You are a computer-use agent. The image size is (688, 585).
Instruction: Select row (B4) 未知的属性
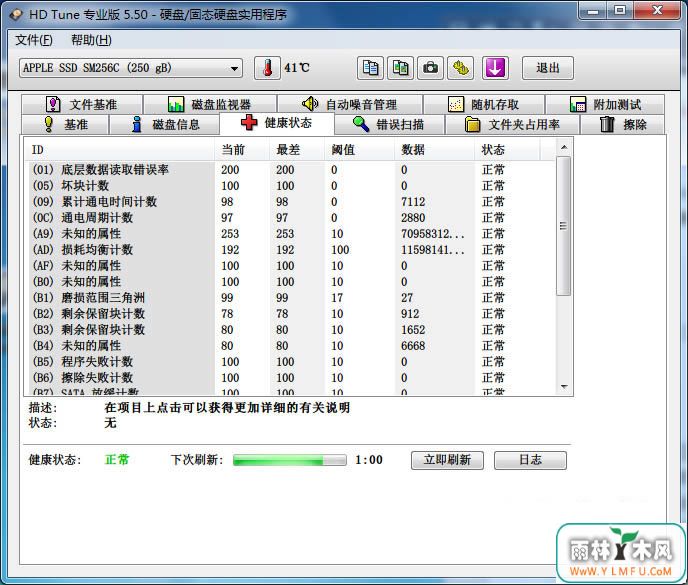[x=291, y=346]
